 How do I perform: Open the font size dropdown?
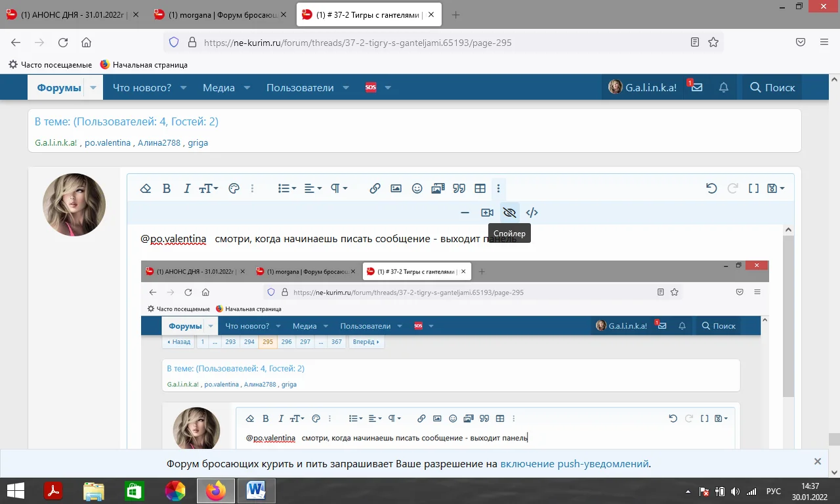[208, 188]
